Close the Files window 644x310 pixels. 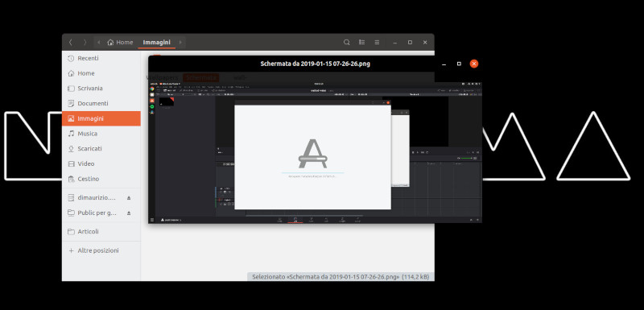pos(425,43)
